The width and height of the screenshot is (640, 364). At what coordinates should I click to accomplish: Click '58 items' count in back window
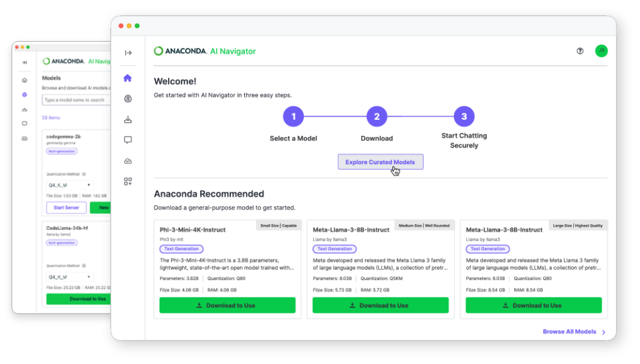(51, 117)
